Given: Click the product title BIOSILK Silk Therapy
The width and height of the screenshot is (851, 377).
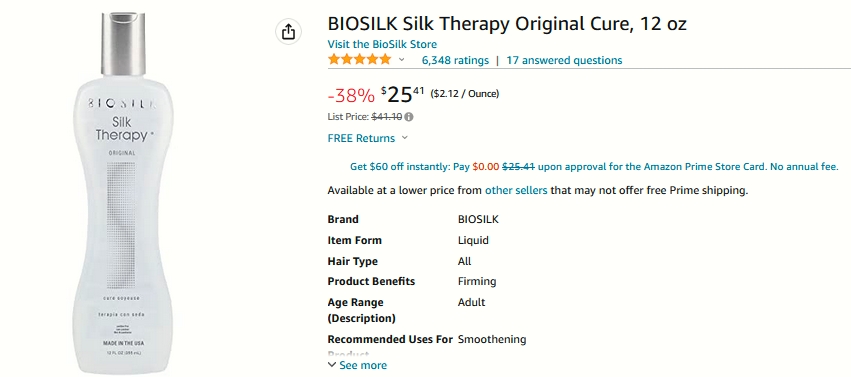Looking at the screenshot, I should pos(507,24).
